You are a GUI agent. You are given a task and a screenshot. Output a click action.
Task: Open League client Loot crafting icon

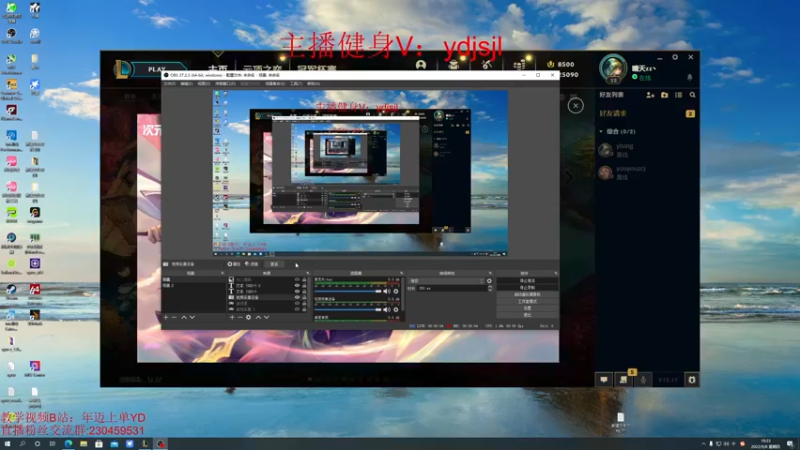point(486,65)
